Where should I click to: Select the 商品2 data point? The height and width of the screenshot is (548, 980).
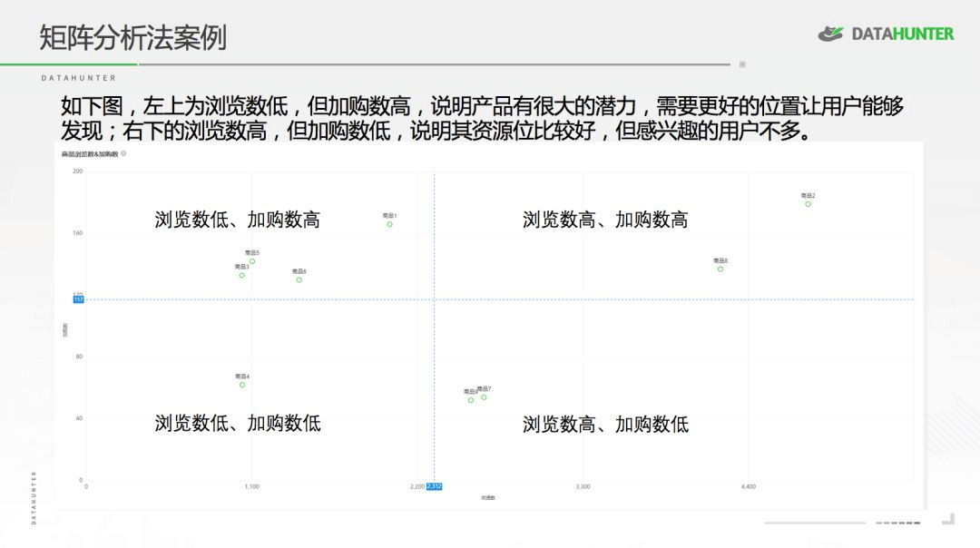808,204
